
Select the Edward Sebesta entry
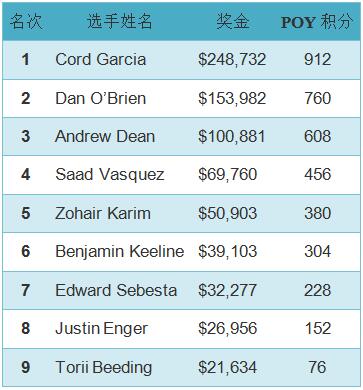tap(116, 290)
